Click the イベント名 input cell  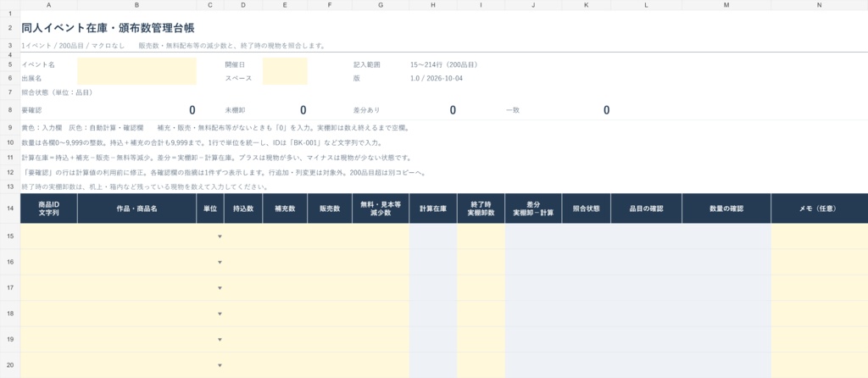[136, 64]
